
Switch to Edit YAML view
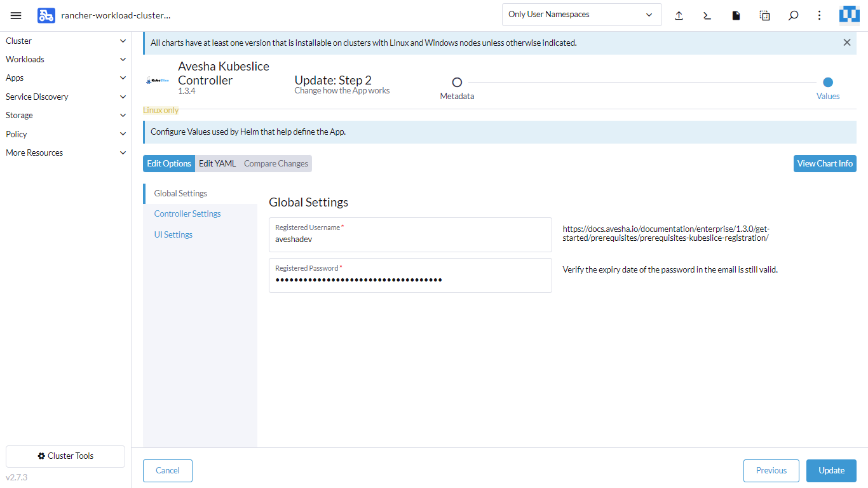217,163
